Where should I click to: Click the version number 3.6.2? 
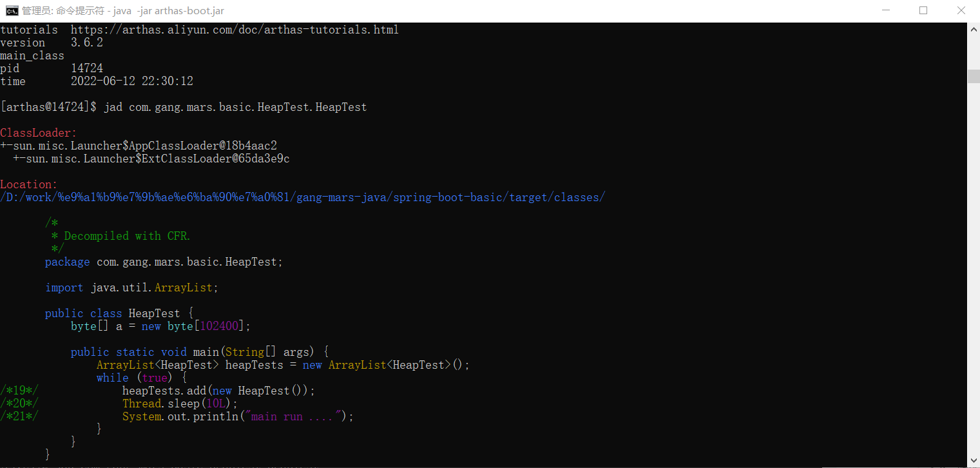[x=87, y=43]
